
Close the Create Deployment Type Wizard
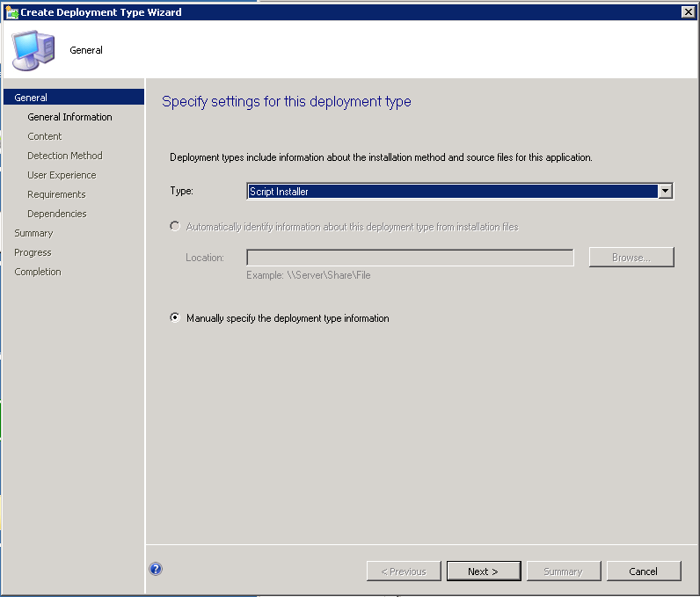pyautogui.click(x=688, y=11)
